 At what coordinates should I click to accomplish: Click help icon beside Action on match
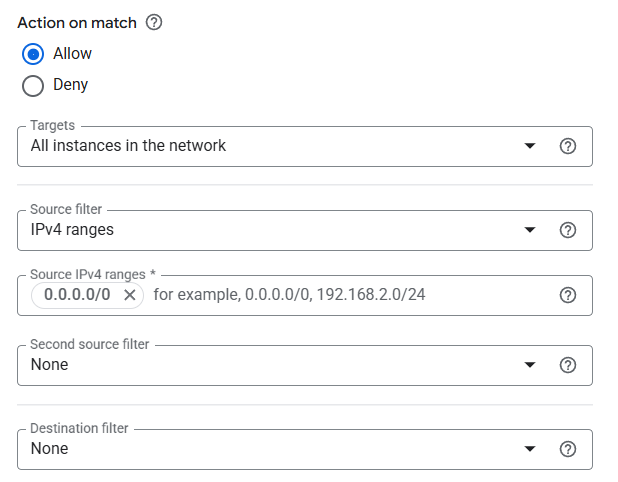[154, 22]
